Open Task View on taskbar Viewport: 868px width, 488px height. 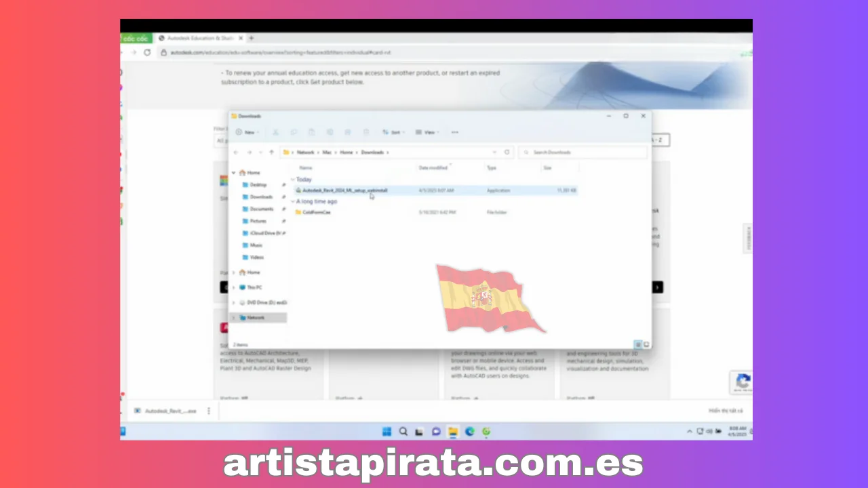tap(420, 431)
